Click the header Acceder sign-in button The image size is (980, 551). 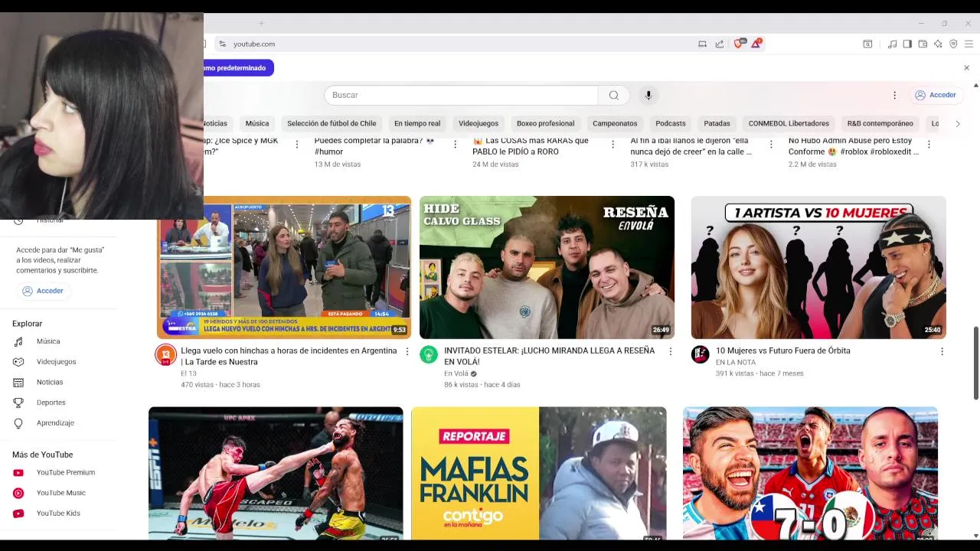point(936,95)
